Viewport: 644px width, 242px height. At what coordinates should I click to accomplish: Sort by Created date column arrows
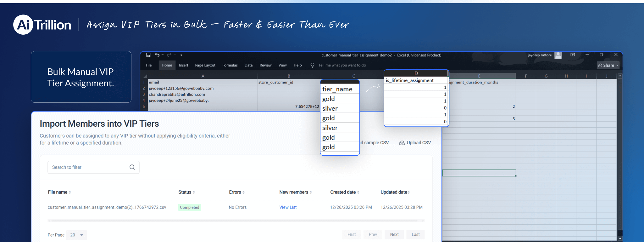click(x=358, y=192)
